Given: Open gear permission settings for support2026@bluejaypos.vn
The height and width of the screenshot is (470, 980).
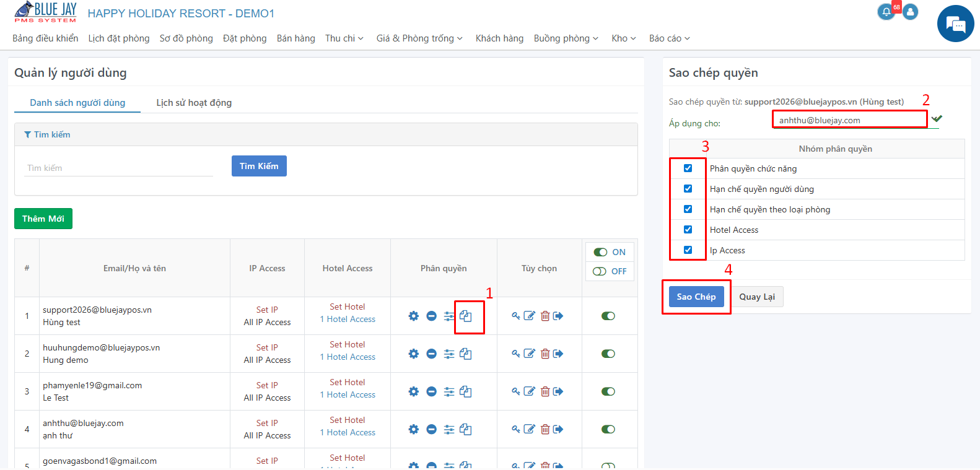Looking at the screenshot, I should coord(414,316).
